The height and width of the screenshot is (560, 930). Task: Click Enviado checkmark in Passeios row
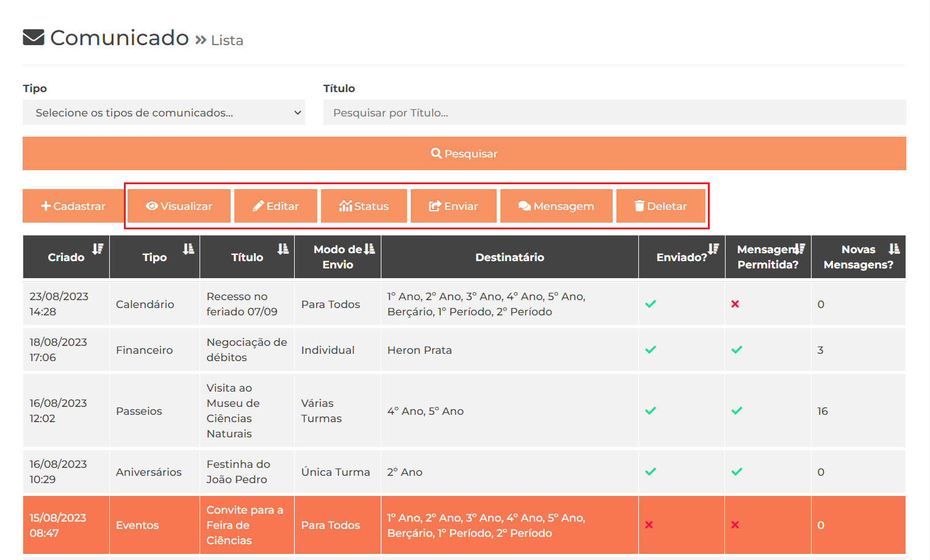click(x=651, y=411)
